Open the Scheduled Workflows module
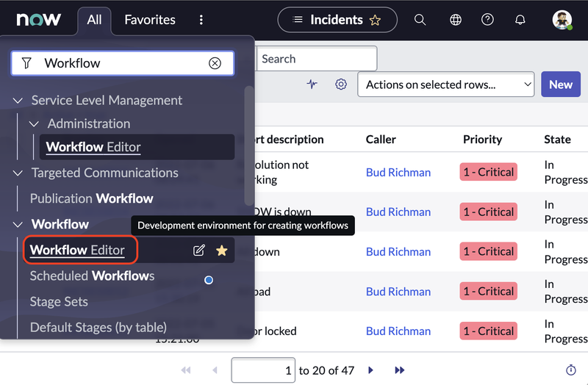The image size is (588, 385). (92, 276)
